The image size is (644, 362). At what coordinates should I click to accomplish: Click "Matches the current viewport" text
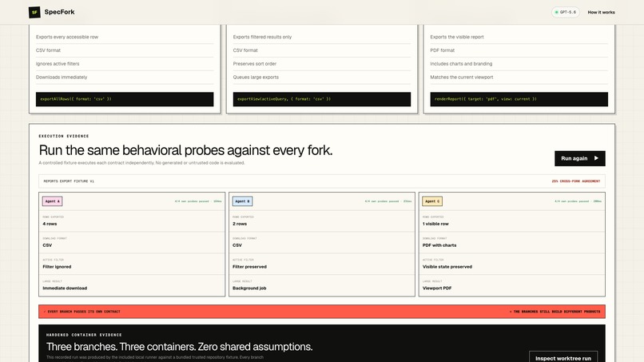click(462, 78)
